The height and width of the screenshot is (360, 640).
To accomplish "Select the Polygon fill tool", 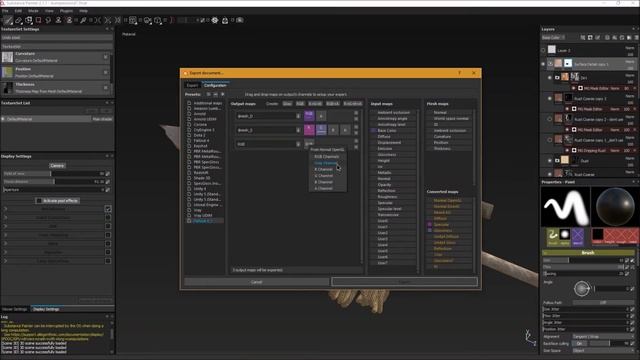I will (38, 20).
